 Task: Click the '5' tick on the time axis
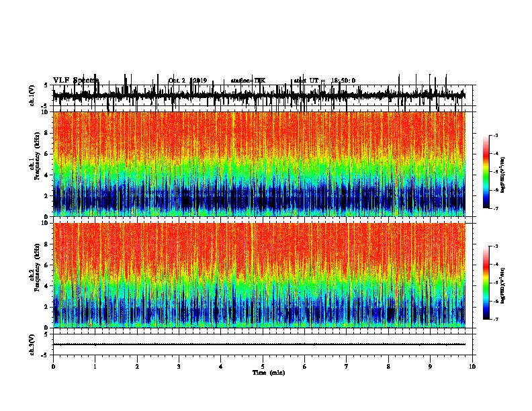263,366
